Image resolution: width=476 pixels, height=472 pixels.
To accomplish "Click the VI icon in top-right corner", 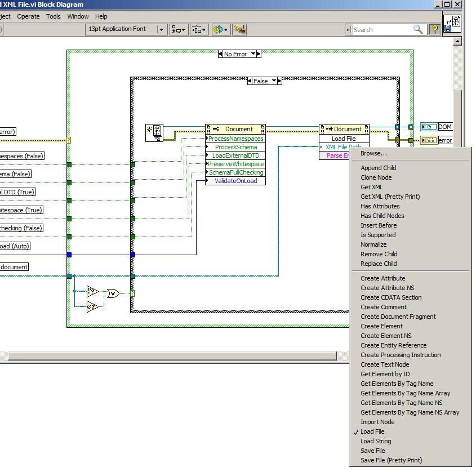I will 452,24.
